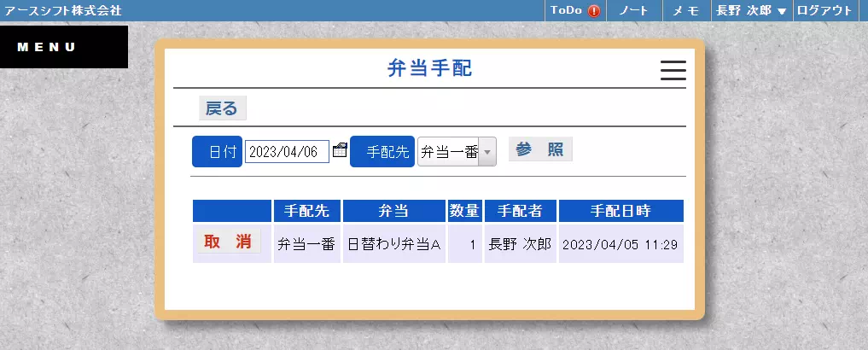Click the 日付 input field

287,152
